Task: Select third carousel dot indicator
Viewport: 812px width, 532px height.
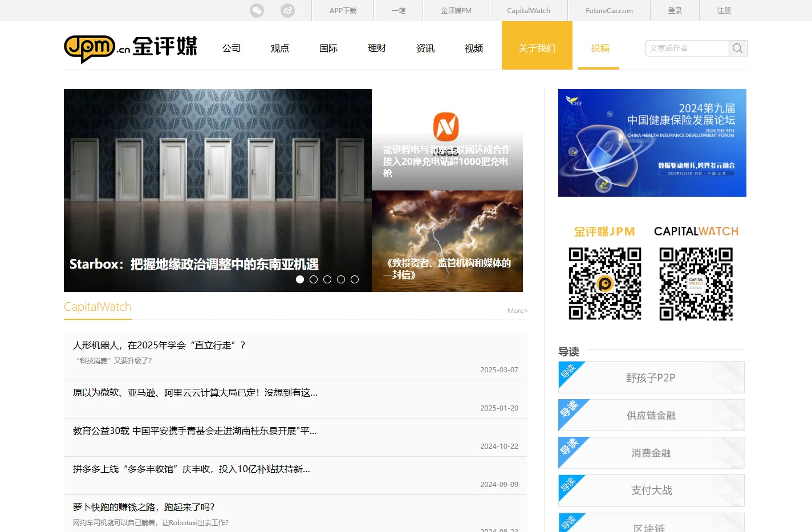Action: click(327, 279)
